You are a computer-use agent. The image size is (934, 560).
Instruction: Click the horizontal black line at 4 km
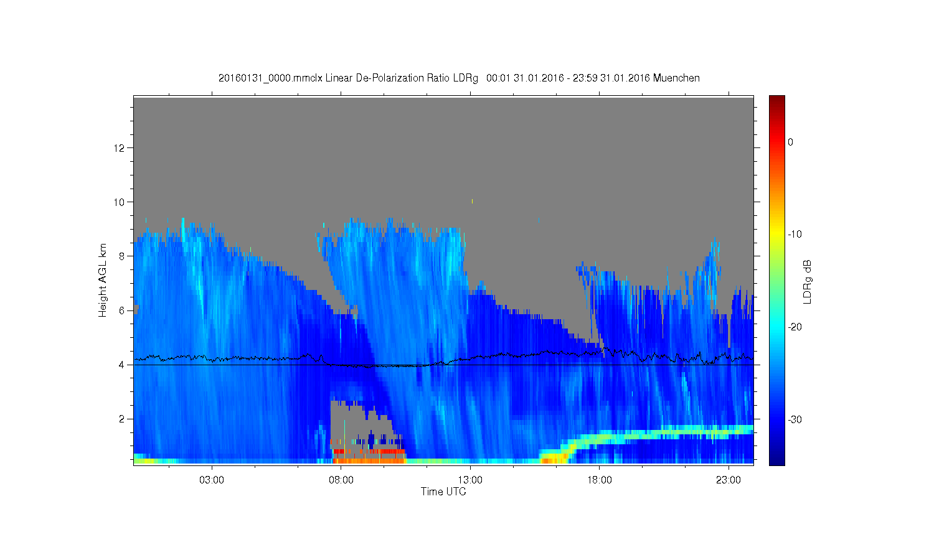point(443,365)
